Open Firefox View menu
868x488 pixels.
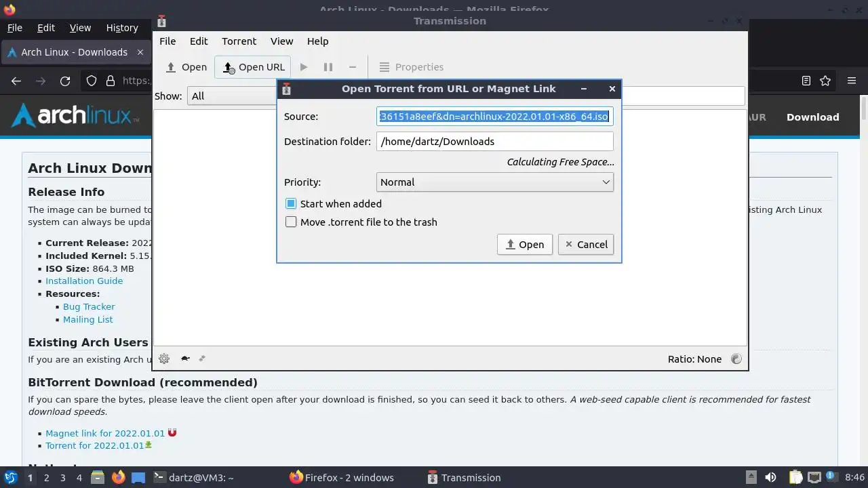pyautogui.click(x=80, y=28)
